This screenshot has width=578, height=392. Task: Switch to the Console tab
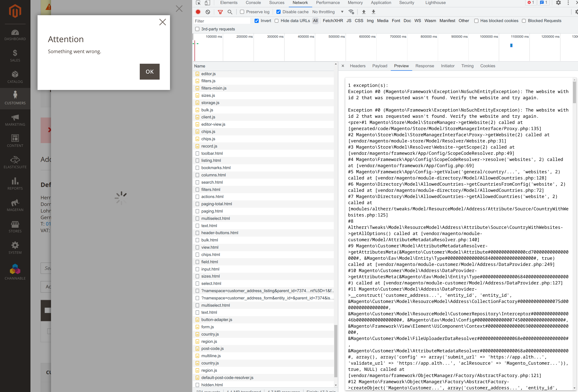253,3
